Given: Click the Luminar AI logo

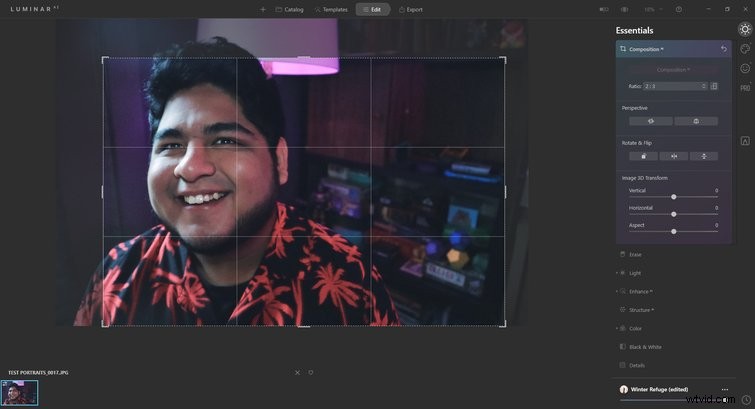Looking at the screenshot, I should click(x=34, y=9).
